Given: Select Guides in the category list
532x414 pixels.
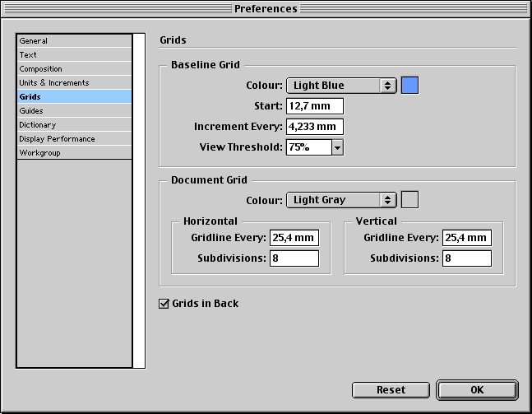Looking at the screenshot, I should 74,111.
